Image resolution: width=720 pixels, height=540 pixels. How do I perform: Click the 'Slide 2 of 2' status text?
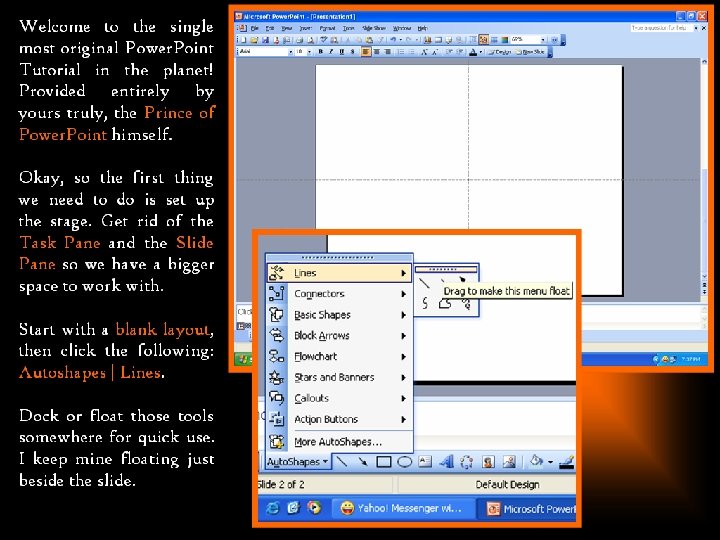tap(282, 484)
